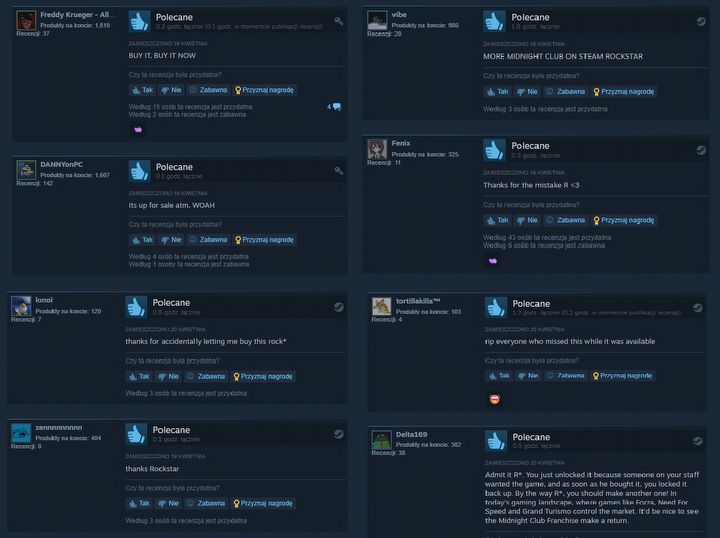Vote Tak on zennnnnnnnn's review

(x=139, y=504)
